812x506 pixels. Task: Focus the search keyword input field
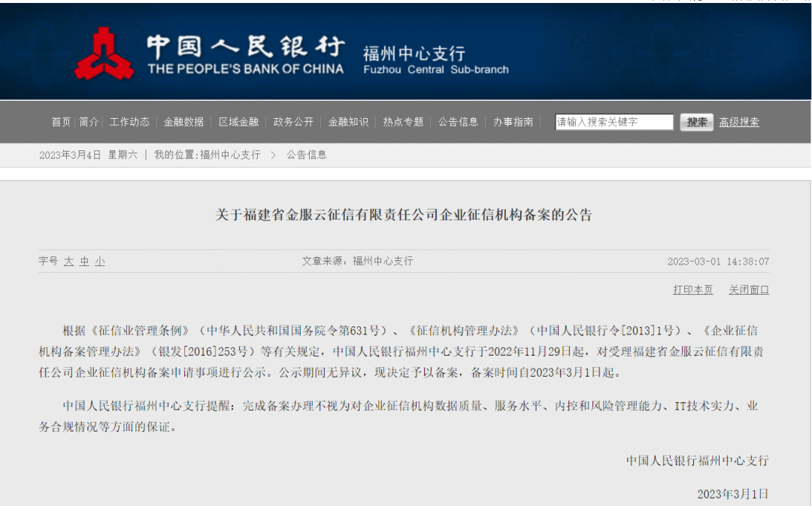tap(614, 123)
